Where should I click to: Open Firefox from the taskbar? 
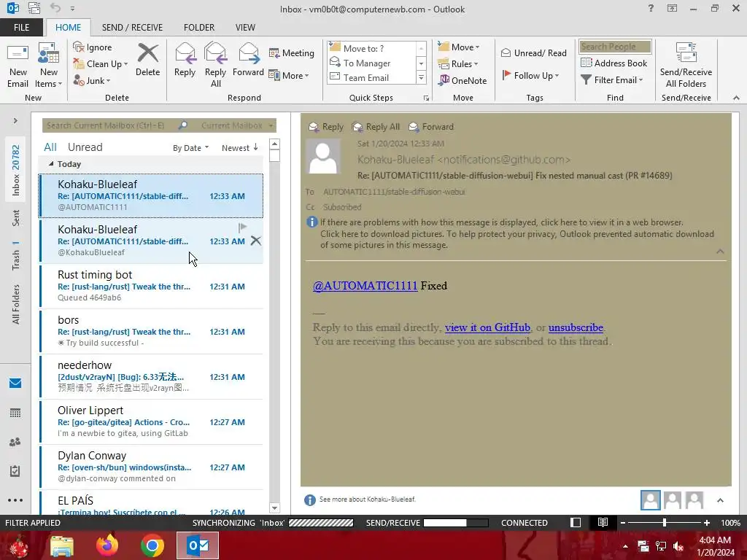[x=107, y=545]
